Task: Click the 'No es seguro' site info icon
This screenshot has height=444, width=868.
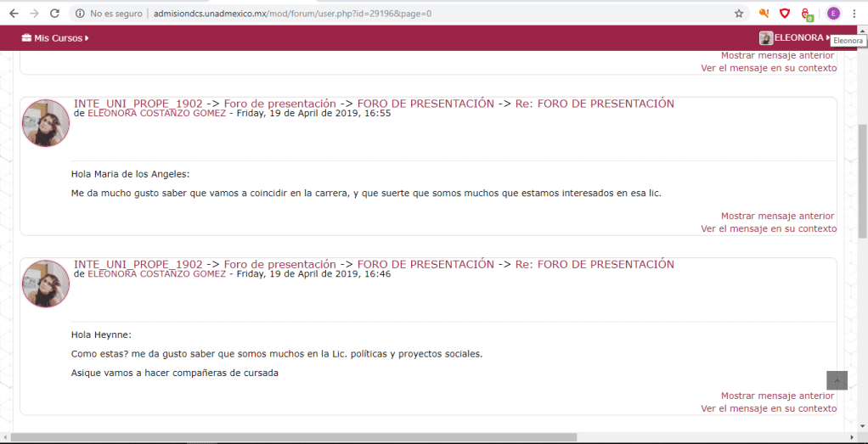Action: coord(80,14)
